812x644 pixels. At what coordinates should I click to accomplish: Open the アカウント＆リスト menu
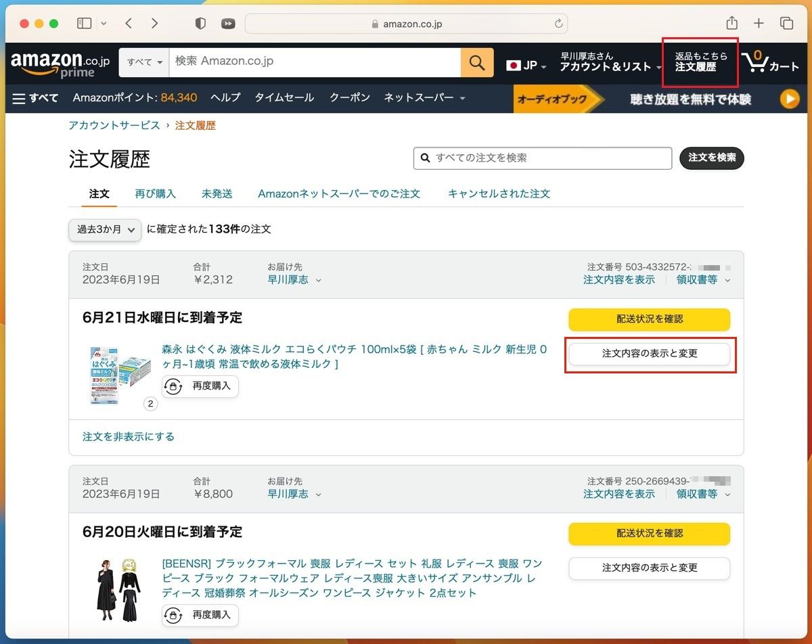click(x=610, y=62)
